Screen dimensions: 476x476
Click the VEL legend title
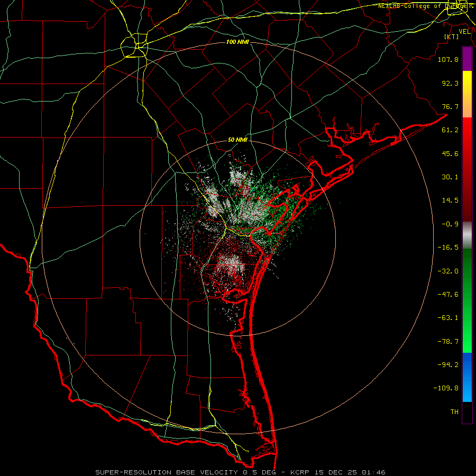point(464,32)
